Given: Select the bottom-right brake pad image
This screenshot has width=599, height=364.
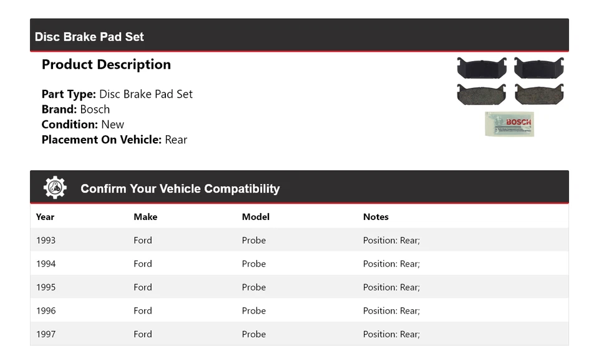Looking at the screenshot, I should coord(539,94).
